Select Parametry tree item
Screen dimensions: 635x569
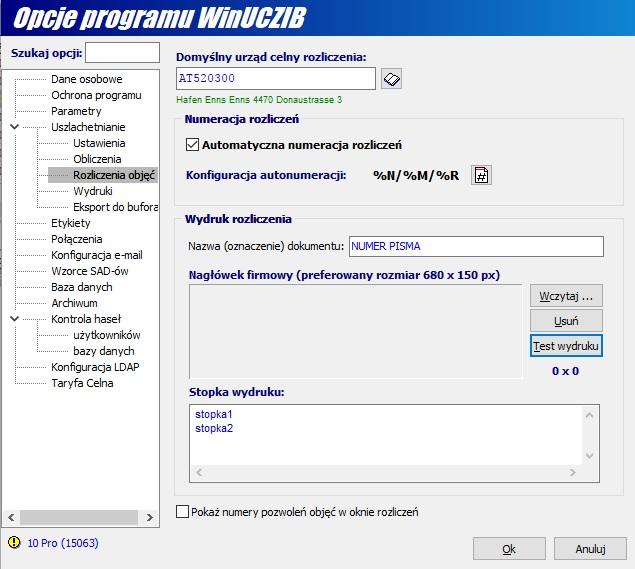click(x=76, y=111)
